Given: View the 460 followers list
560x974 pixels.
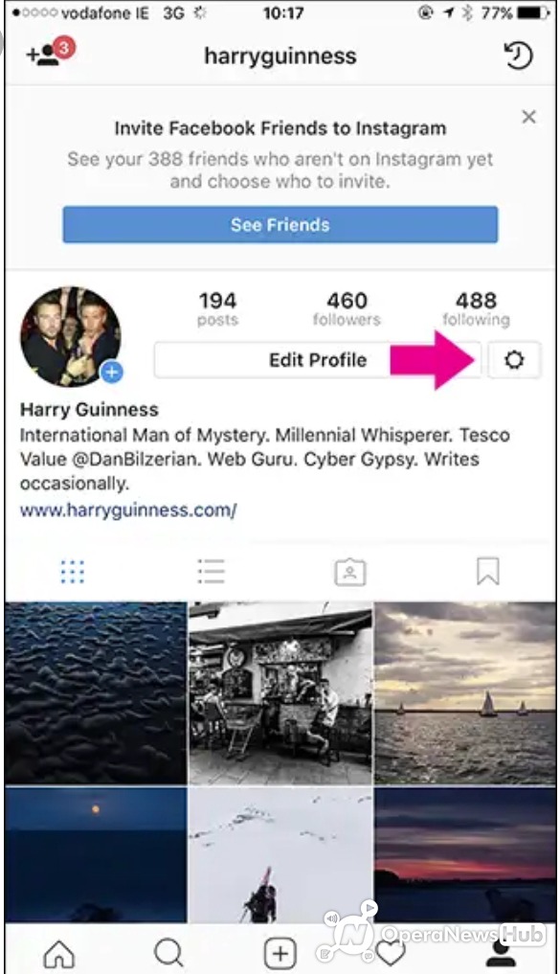Looking at the screenshot, I should 347,308.
